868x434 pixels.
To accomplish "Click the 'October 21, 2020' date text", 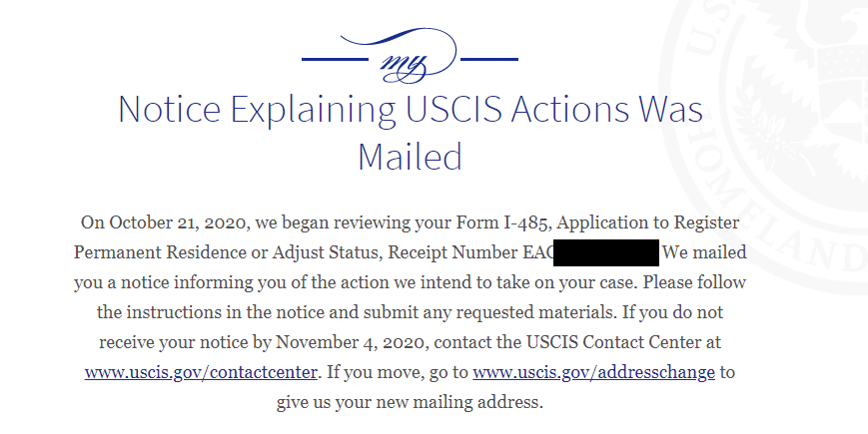I will (x=178, y=222).
